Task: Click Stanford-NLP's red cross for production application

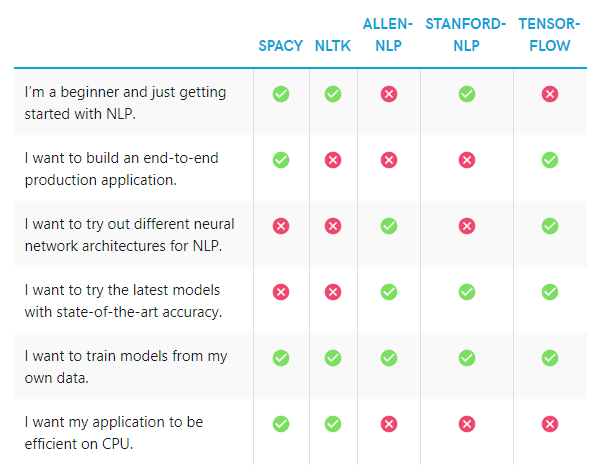Action: pyautogui.click(x=466, y=160)
